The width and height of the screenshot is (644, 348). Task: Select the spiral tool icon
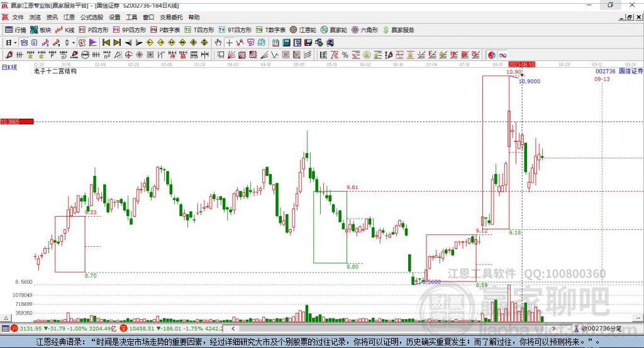[64, 55]
